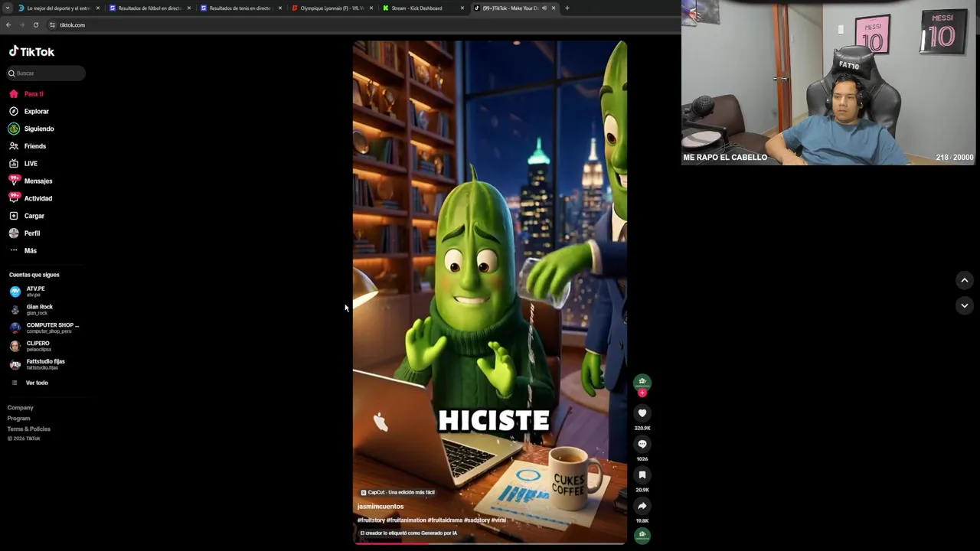
Task: Close the Kick Dashboard tab
Action: pos(462,8)
